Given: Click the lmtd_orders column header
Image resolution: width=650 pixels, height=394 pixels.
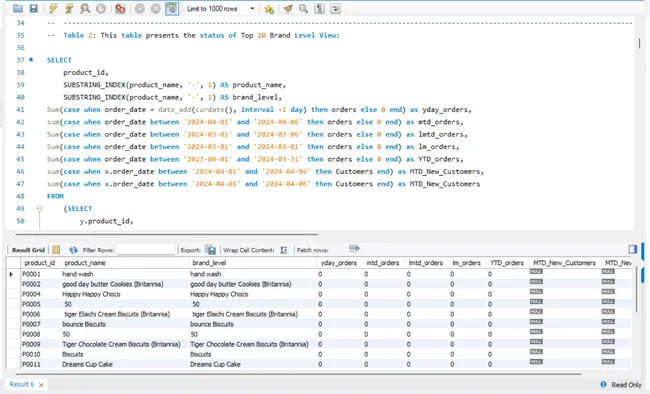Looking at the screenshot, I should click(x=426, y=263).
